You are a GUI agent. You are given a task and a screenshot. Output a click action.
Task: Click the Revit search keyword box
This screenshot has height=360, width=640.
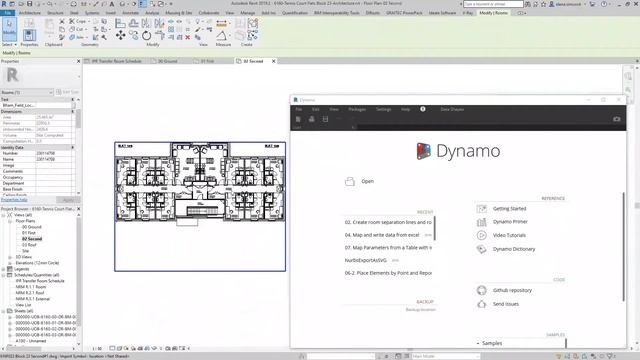(x=493, y=4)
